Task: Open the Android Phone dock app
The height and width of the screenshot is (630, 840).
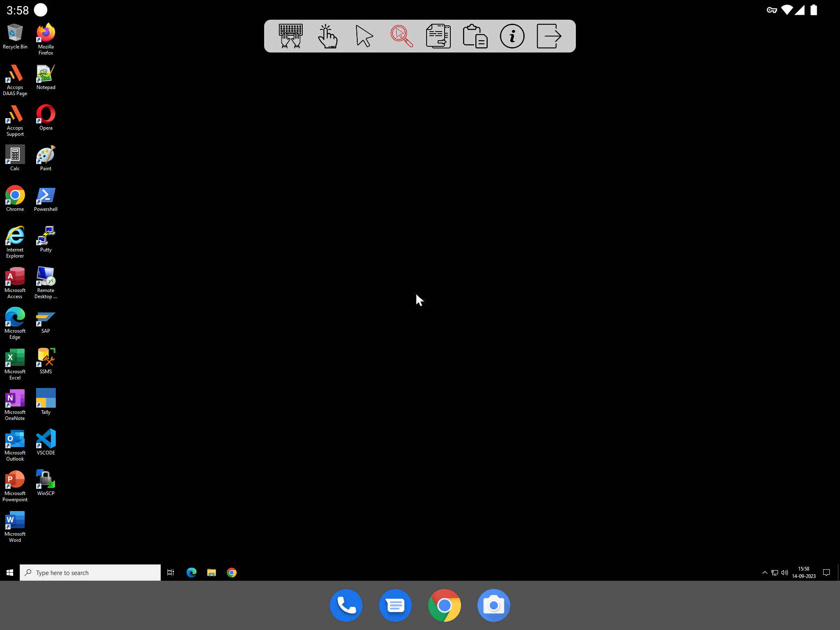Action: (346, 605)
